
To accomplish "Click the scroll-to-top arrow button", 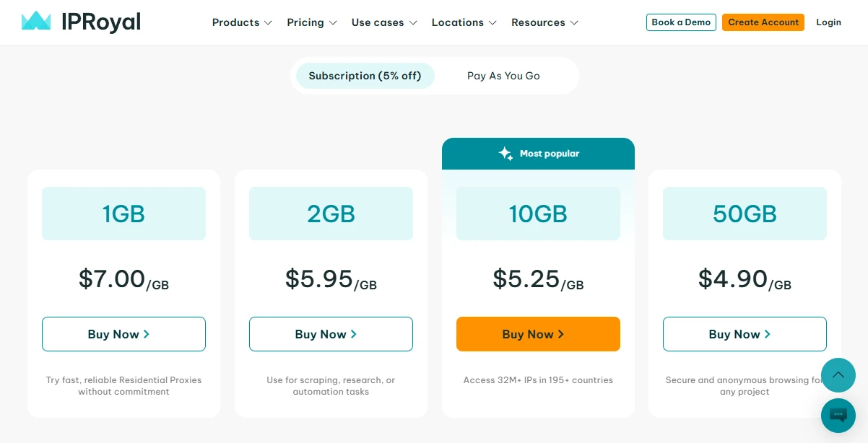I will [x=838, y=375].
